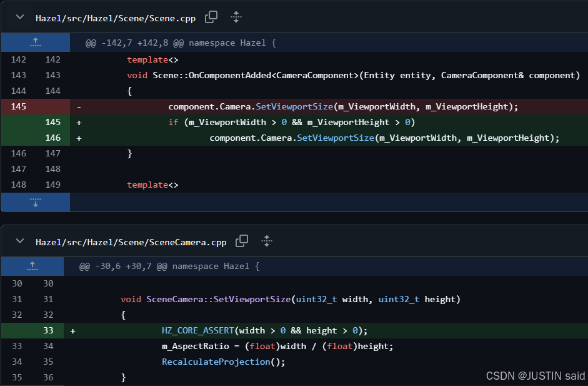Expand lines below the Scene.cpp hunk
This screenshot has height=386, width=588.
[x=36, y=202]
